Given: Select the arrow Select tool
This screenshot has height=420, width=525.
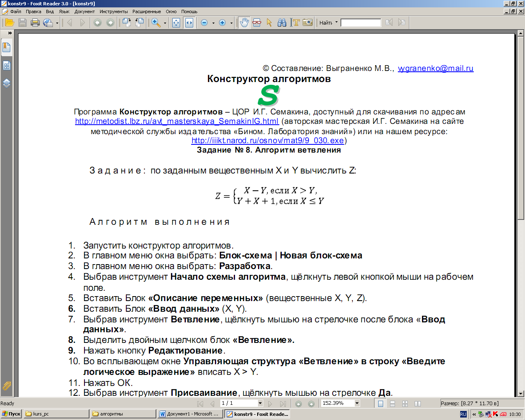Looking at the screenshot, I should pyautogui.click(x=269, y=23).
